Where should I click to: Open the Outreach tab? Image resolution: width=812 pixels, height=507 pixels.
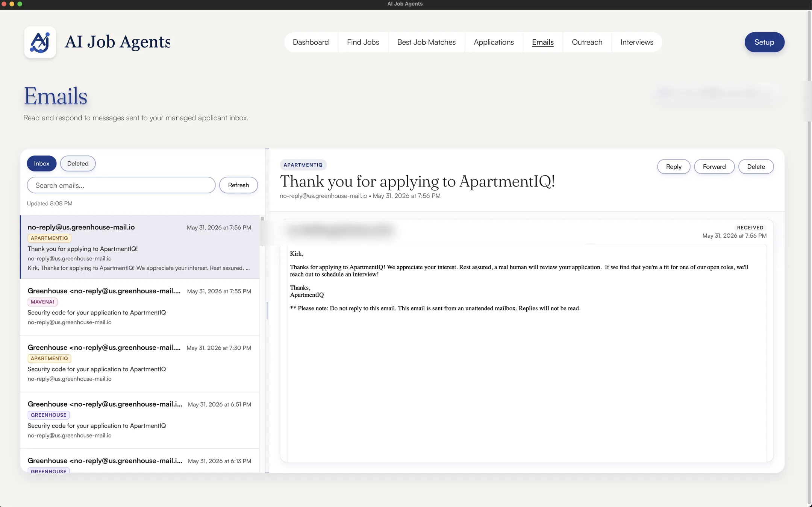[x=587, y=42]
